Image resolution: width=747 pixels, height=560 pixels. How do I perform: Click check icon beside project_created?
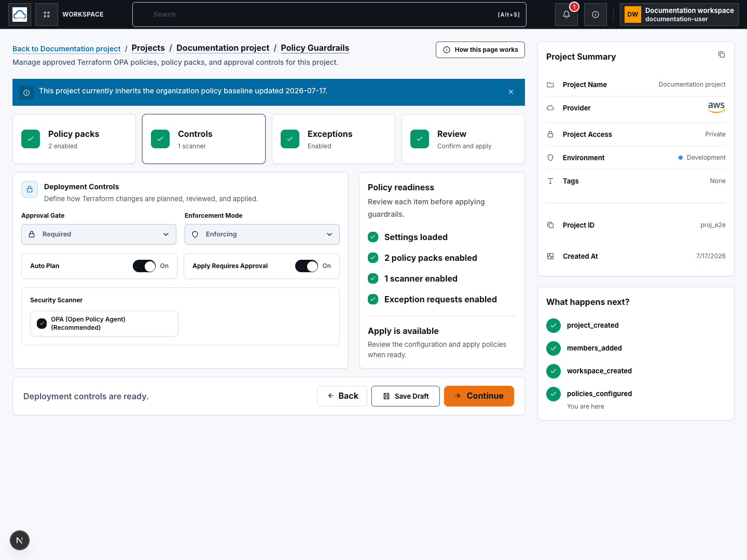554,326
